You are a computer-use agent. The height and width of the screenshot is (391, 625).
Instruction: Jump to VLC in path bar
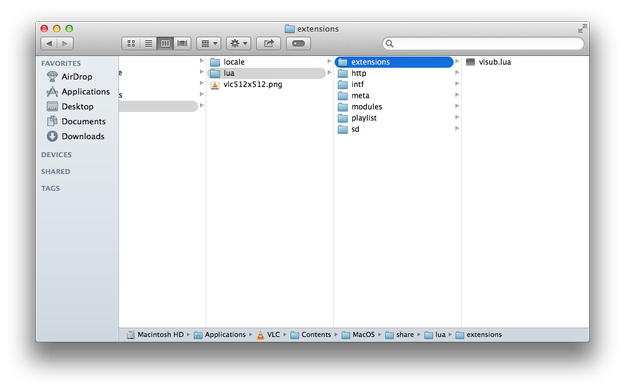coord(268,335)
